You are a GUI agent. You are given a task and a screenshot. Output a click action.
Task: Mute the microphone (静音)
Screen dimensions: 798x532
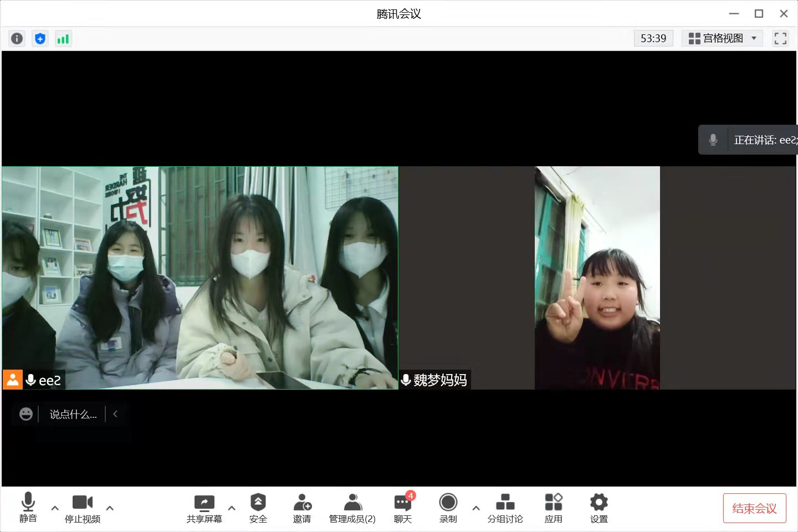[28, 508]
